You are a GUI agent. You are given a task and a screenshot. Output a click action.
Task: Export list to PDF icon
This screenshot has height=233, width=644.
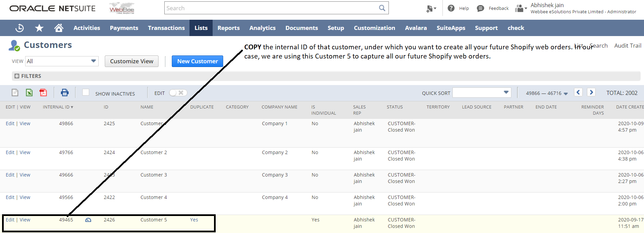coord(43,93)
